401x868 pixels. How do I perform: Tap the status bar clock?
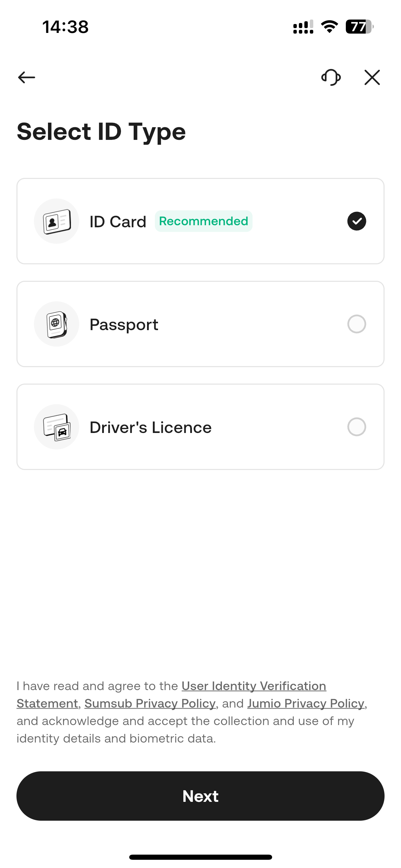[x=65, y=27]
